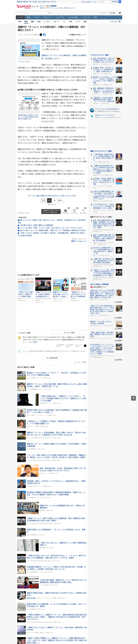Share the article on X

(x=41, y=35)
